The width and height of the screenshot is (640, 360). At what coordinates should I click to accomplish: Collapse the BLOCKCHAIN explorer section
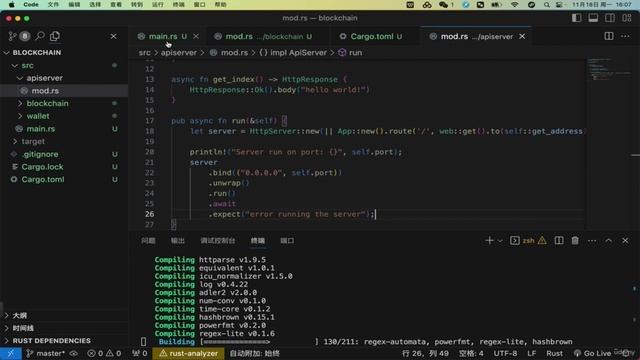pos(64,53)
